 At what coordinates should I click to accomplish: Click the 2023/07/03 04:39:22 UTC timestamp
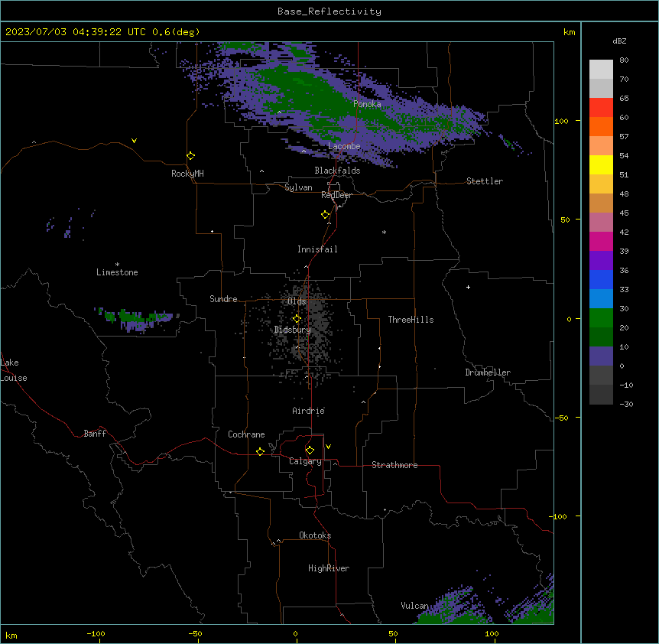click(75, 32)
